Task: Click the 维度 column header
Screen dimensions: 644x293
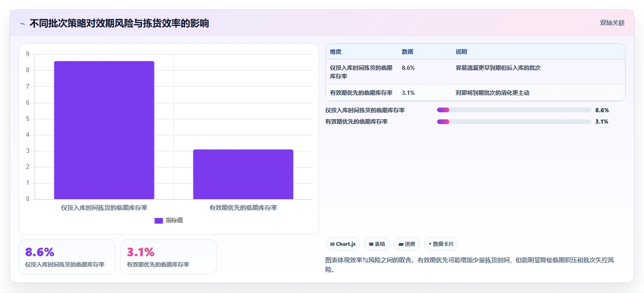Action: point(335,51)
